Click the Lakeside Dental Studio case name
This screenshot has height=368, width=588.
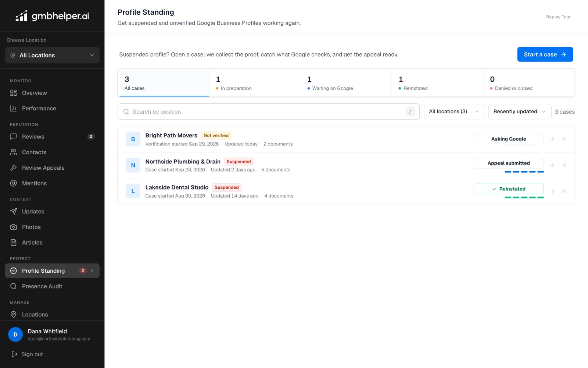tap(177, 187)
